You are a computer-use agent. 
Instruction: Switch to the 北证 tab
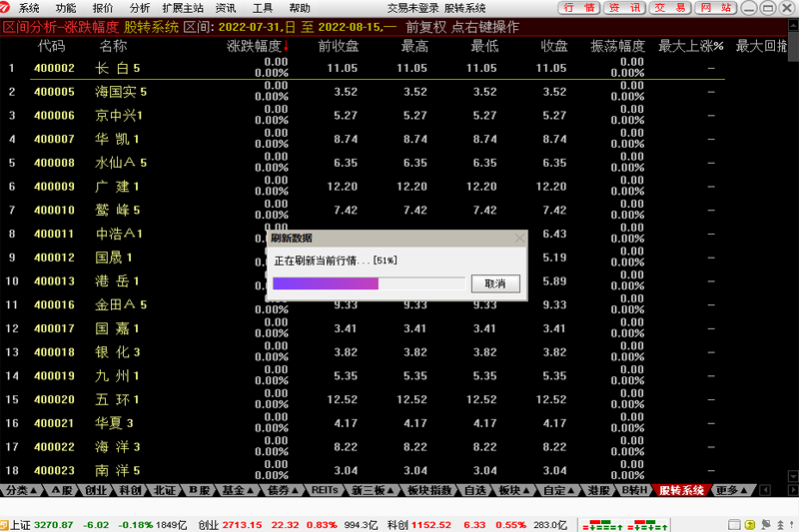(x=165, y=491)
